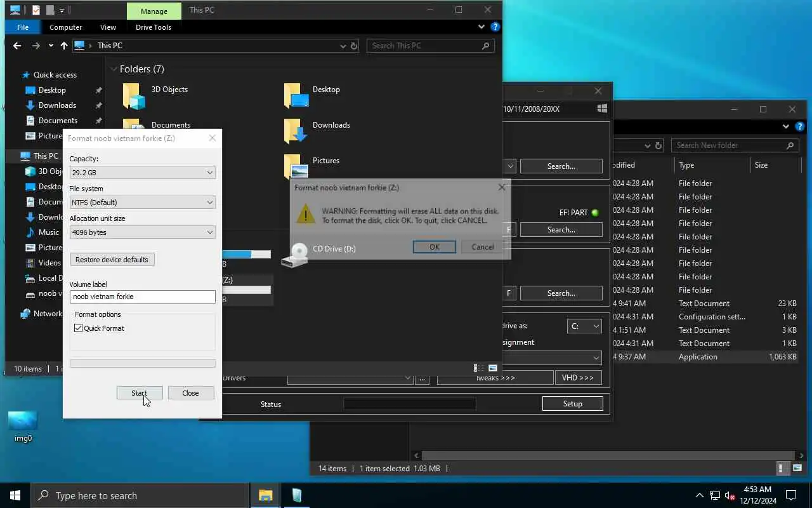
Task: Open Pictures folder in Folders group
Action: pyautogui.click(x=296, y=166)
